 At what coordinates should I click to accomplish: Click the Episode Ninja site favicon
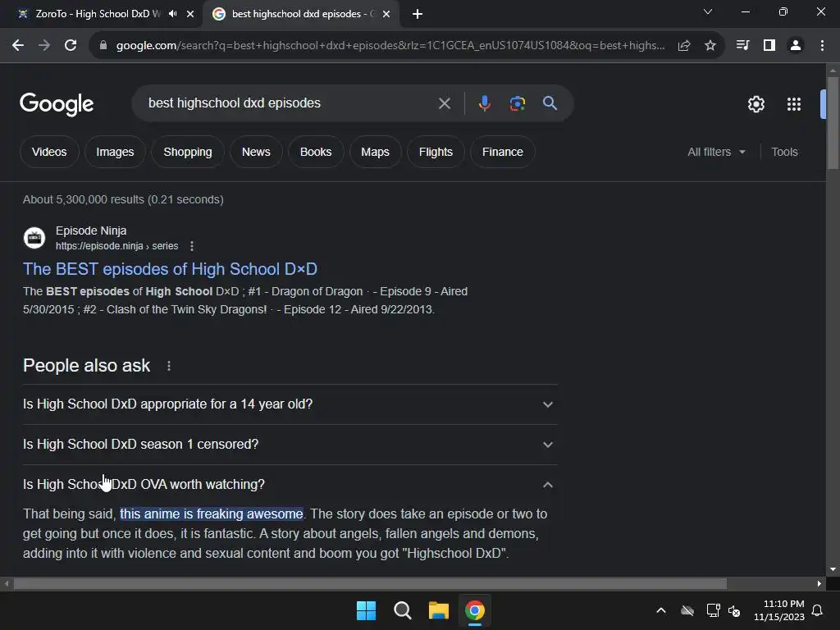point(34,238)
